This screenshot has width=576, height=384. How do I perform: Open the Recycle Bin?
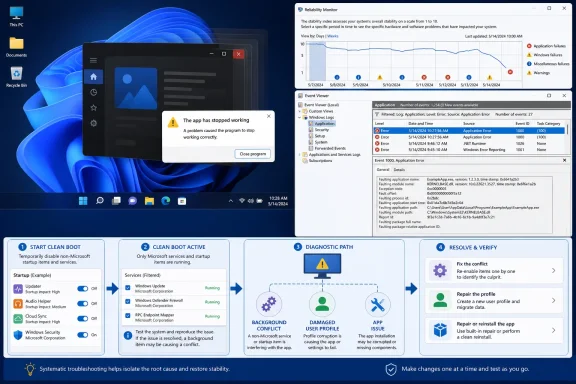coord(16,77)
